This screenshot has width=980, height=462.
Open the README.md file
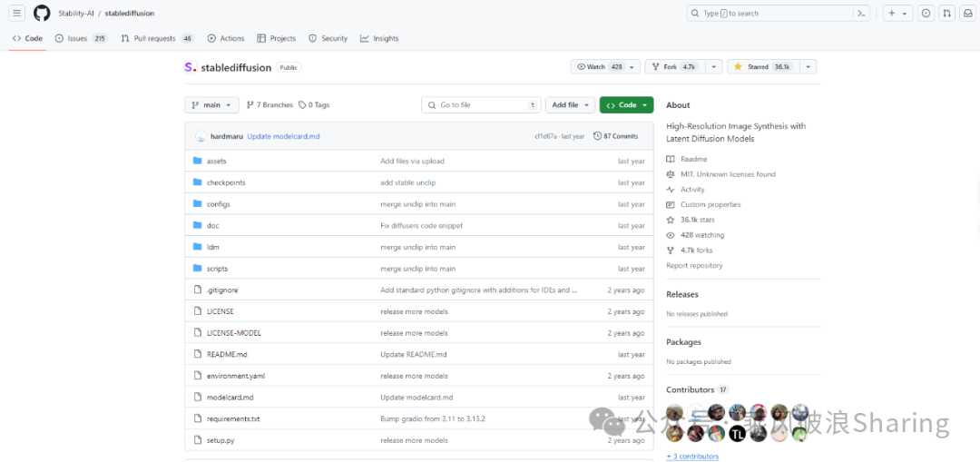tap(227, 355)
